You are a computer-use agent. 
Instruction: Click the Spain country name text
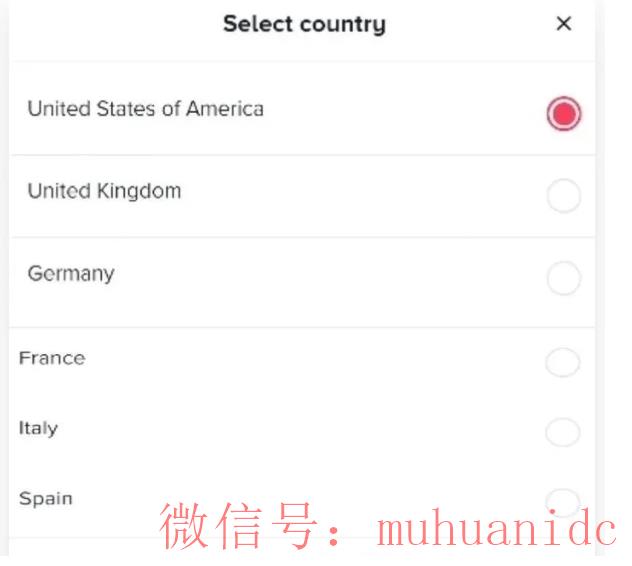pyautogui.click(x=46, y=498)
